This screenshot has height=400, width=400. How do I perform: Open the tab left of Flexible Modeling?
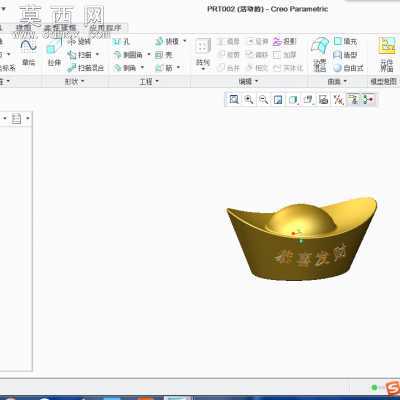[23, 28]
